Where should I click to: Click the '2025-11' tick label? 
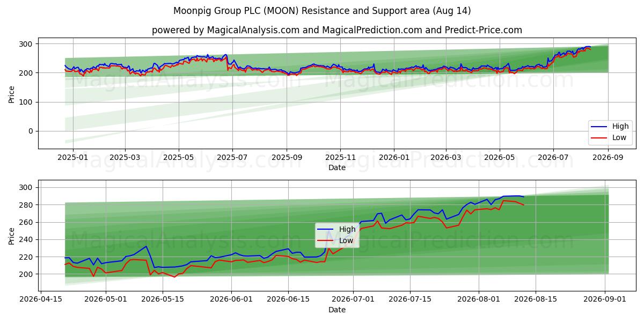(x=340, y=158)
